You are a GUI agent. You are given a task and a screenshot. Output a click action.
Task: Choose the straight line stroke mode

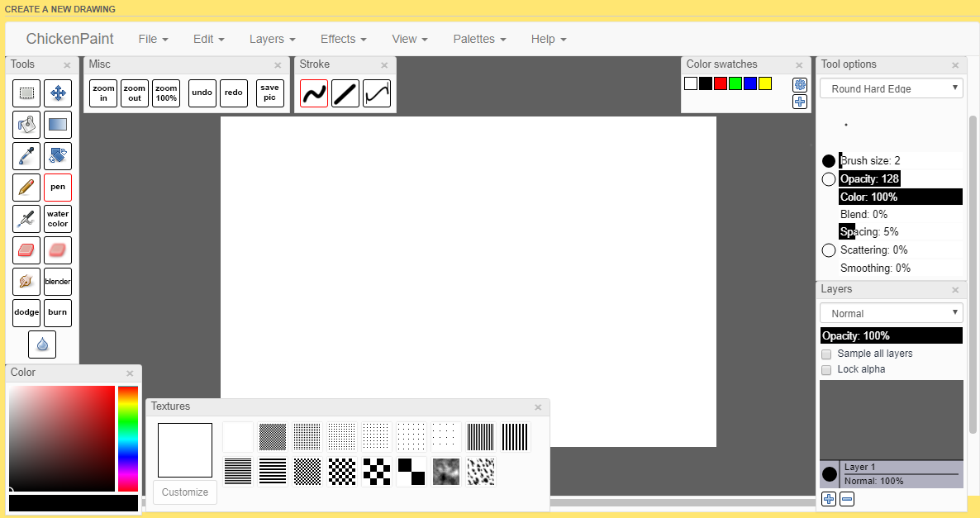[x=345, y=93]
